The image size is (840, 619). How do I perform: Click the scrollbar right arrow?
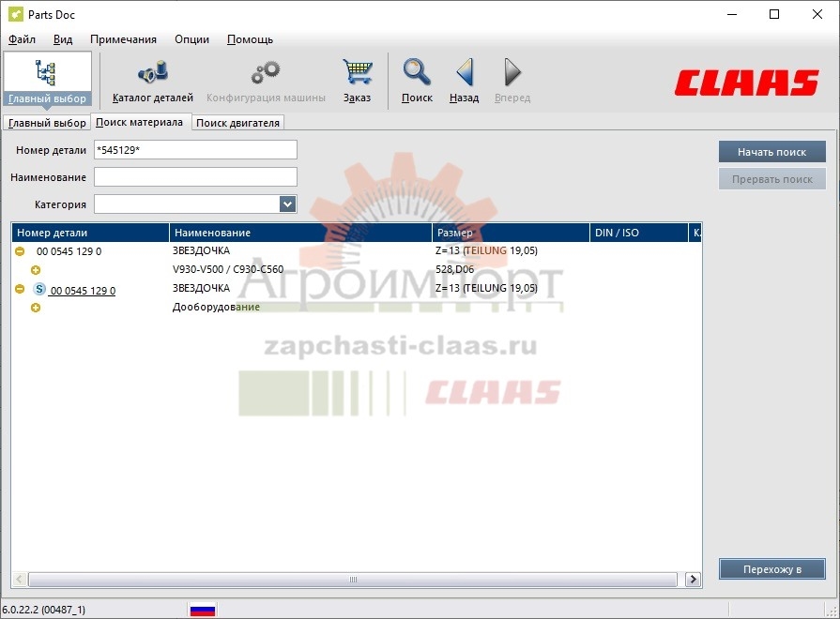(x=694, y=579)
